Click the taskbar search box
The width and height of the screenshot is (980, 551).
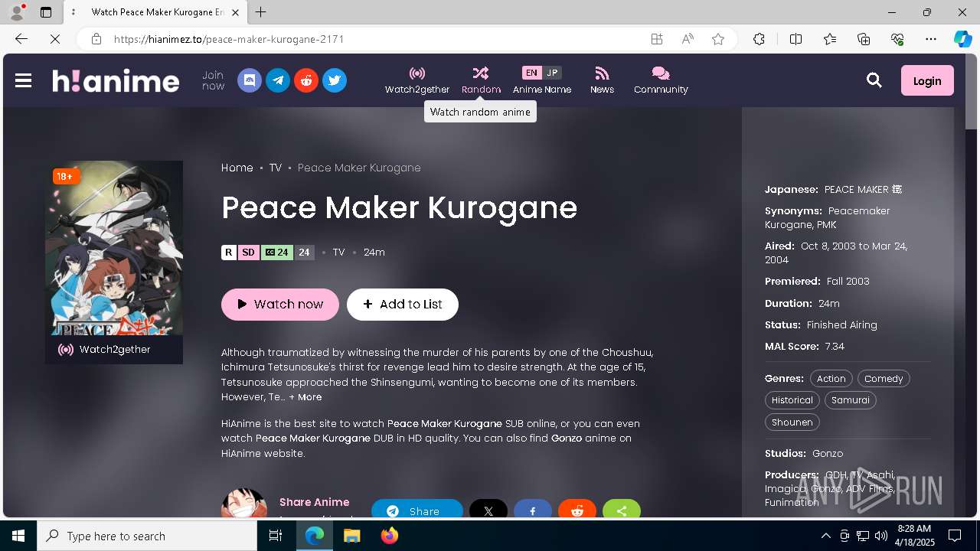[147, 536]
